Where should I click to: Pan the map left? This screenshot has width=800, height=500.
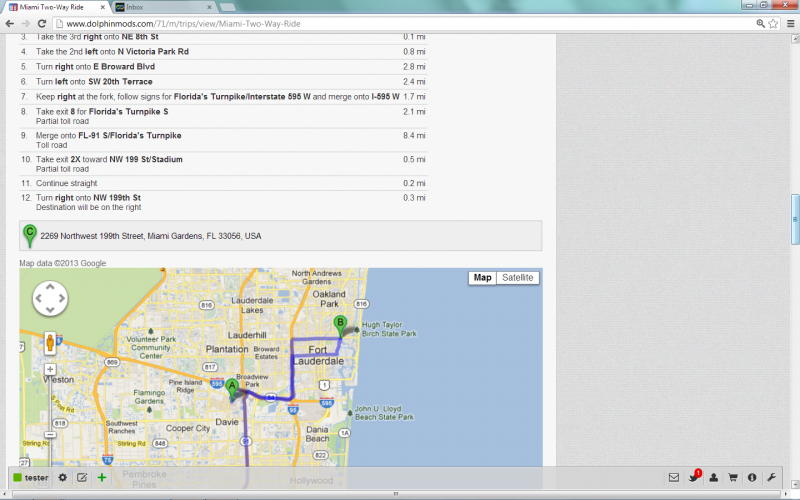tap(39, 298)
